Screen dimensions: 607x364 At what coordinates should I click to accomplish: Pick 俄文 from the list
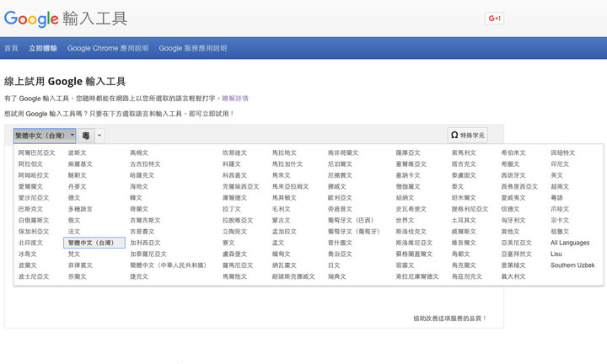pos(74,220)
